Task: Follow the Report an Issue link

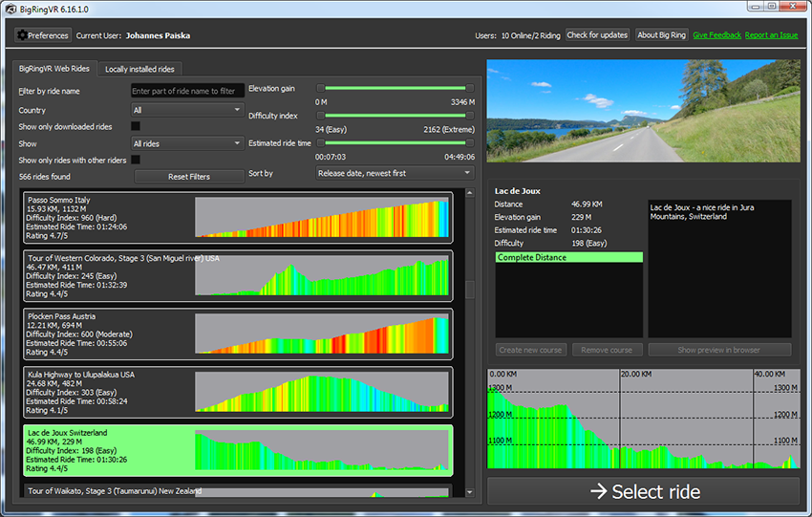Action: (x=771, y=35)
